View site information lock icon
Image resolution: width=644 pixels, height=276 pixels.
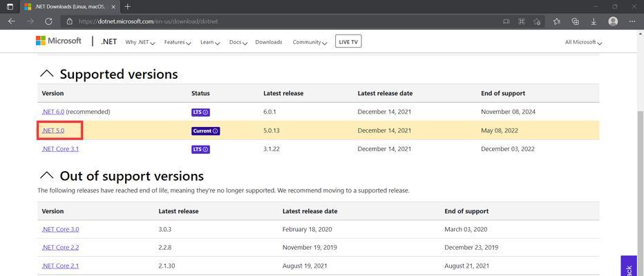[69, 21]
